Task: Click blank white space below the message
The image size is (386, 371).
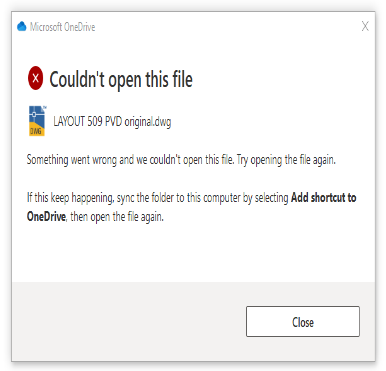Action: [193, 253]
